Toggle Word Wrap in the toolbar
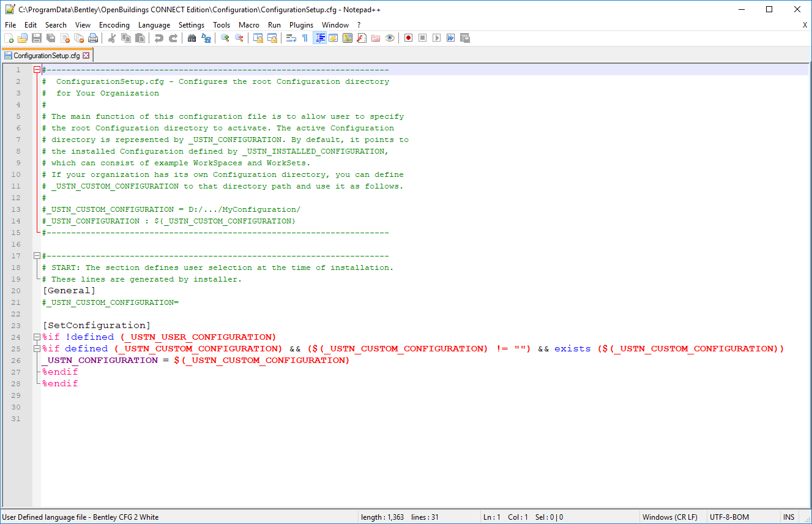 click(291, 38)
